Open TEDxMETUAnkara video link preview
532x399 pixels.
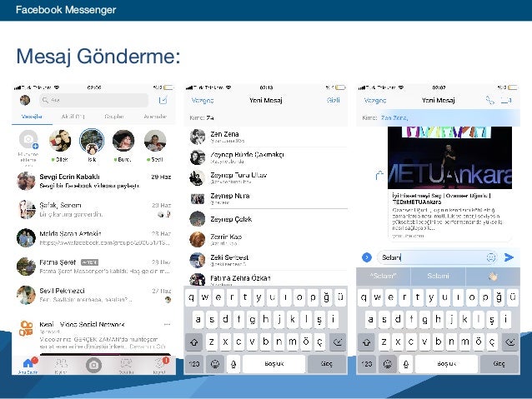(449, 183)
